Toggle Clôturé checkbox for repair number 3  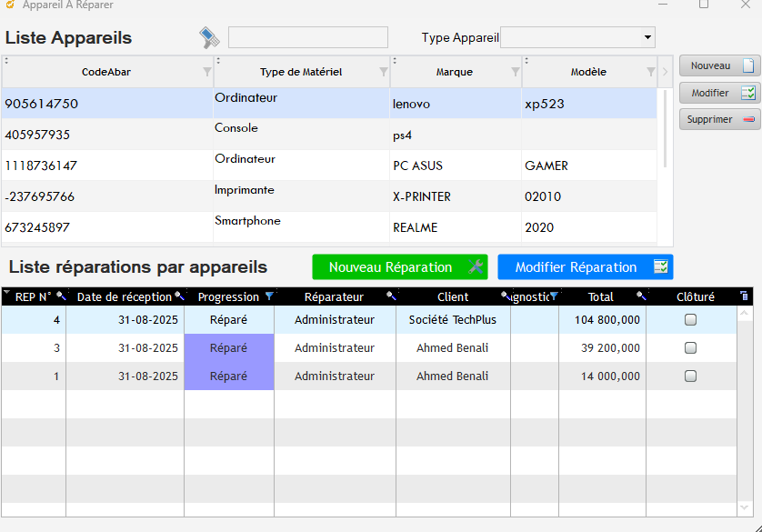[x=690, y=348]
